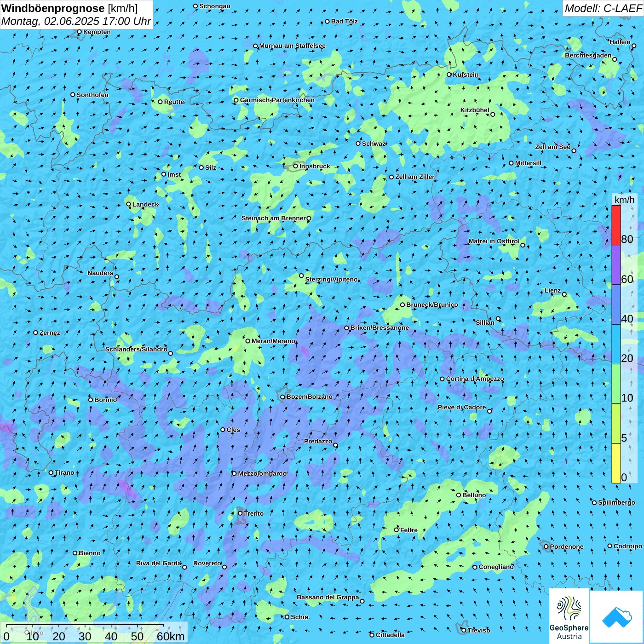This screenshot has height=644, width=644.
Task: Select the Innsbruck city marker circle
Action: (296, 166)
